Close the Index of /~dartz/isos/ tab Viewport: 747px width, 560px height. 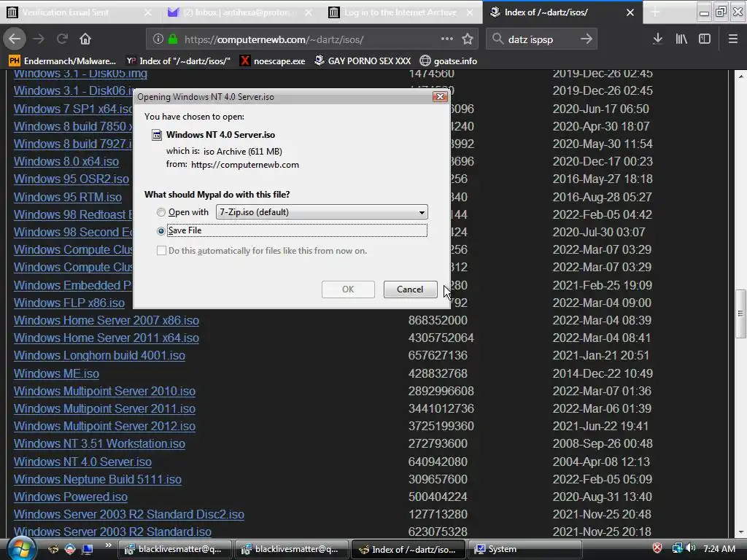coord(630,12)
